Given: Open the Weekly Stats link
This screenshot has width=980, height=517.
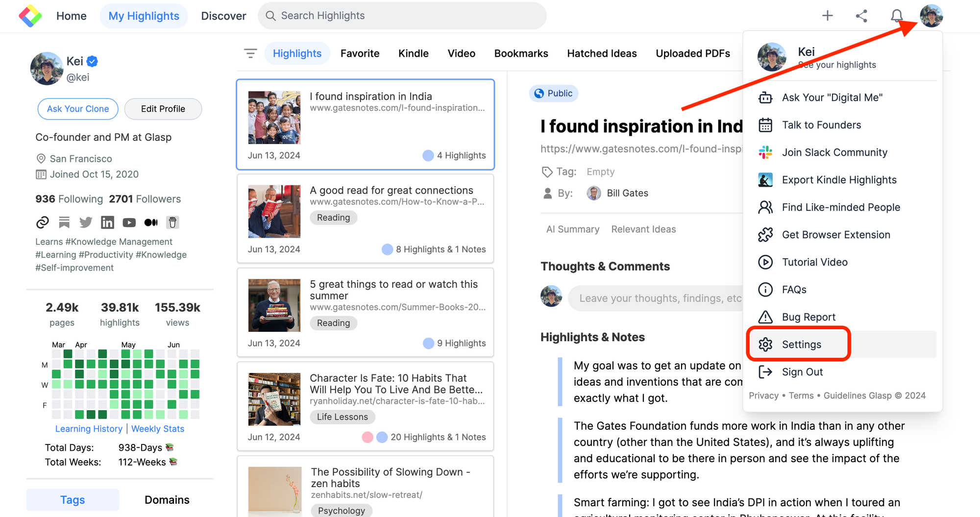Looking at the screenshot, I should (158, 429).
